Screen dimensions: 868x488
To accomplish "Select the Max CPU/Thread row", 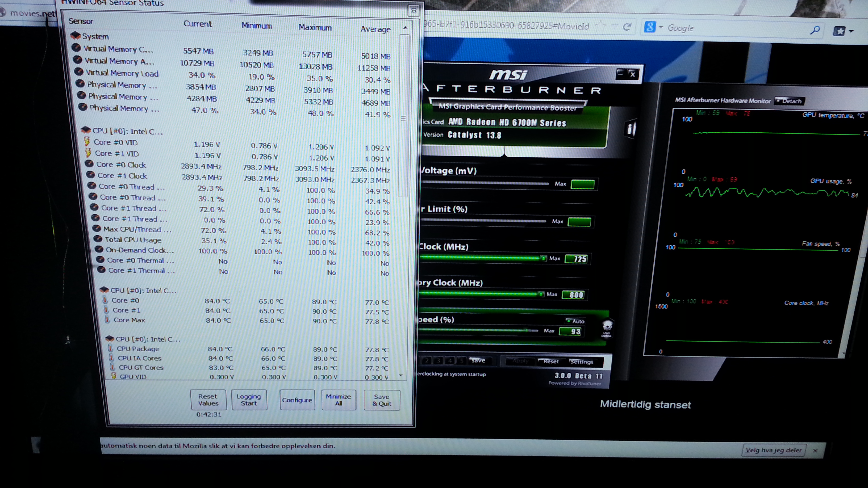I will 241,231.
